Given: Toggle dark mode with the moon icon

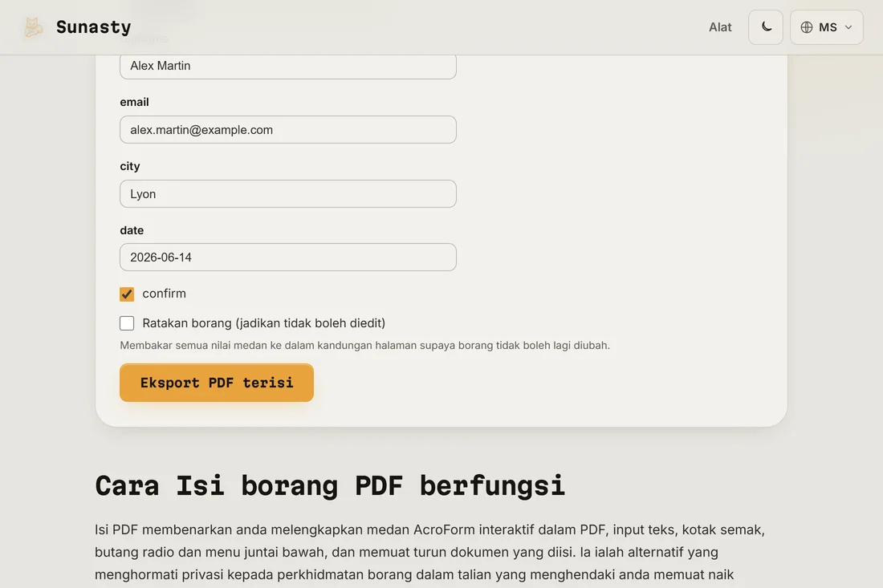Looking at the screenshot, I should point(765,27).
